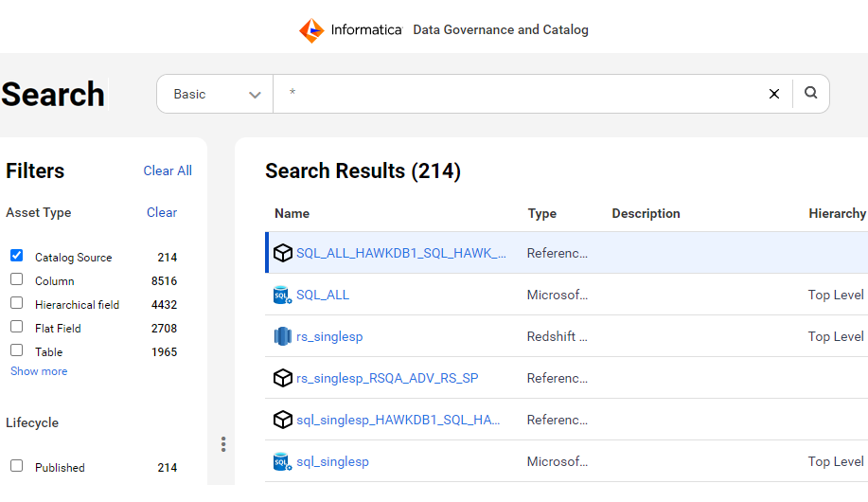
Task: Click the Informatica logo icon
Action: tap(311, 30)
